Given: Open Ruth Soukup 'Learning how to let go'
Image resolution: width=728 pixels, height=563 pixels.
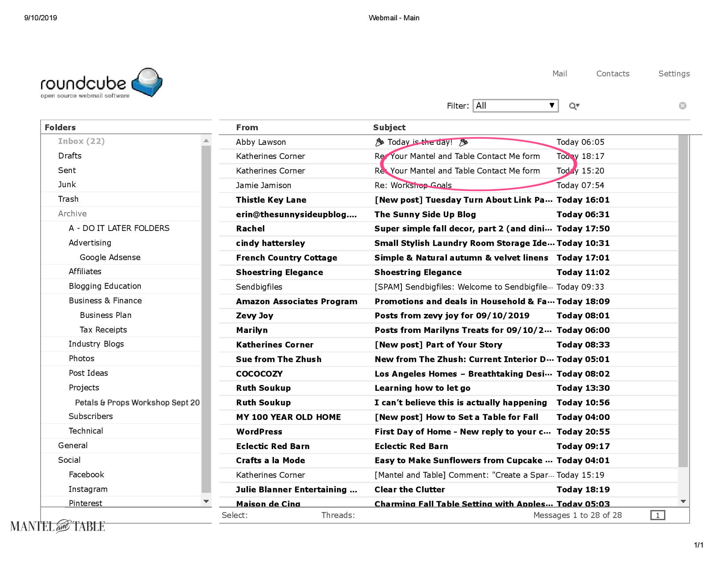Looking at the screenshot, I should [448, 388].
